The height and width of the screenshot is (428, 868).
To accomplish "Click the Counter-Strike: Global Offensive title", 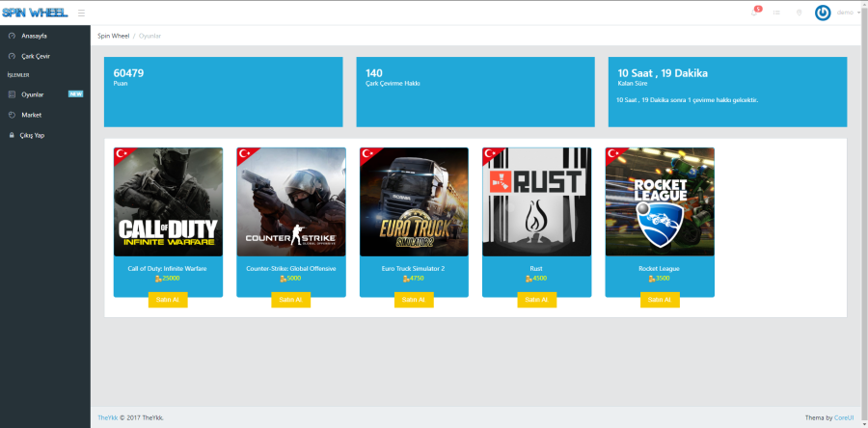I will coord(291,269).
